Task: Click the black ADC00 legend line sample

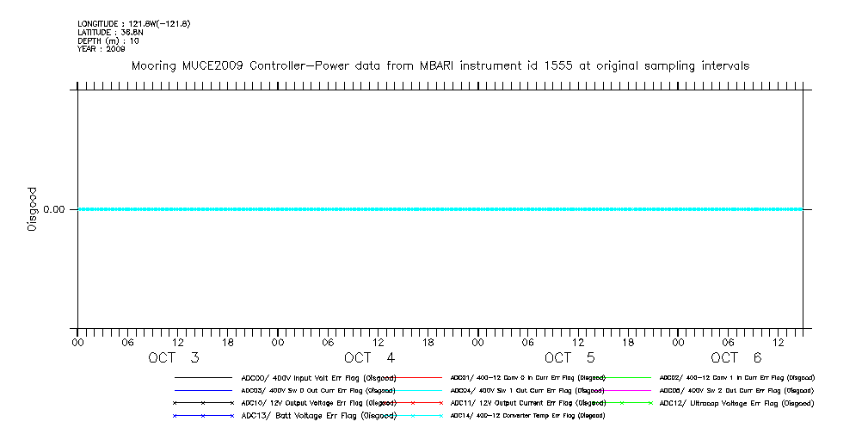Action: (x=203, y=377)
